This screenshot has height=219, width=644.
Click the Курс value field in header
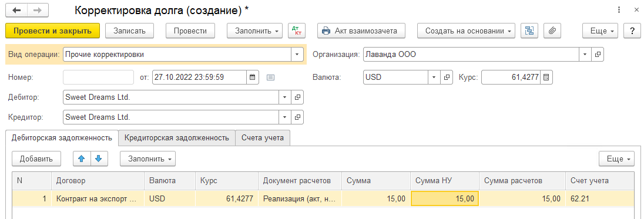tap(511, 77)
